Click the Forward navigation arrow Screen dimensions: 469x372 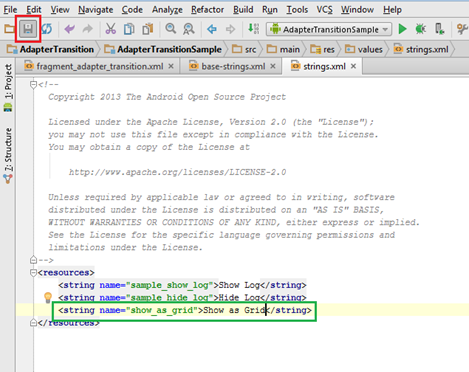[x=230, y=29]
